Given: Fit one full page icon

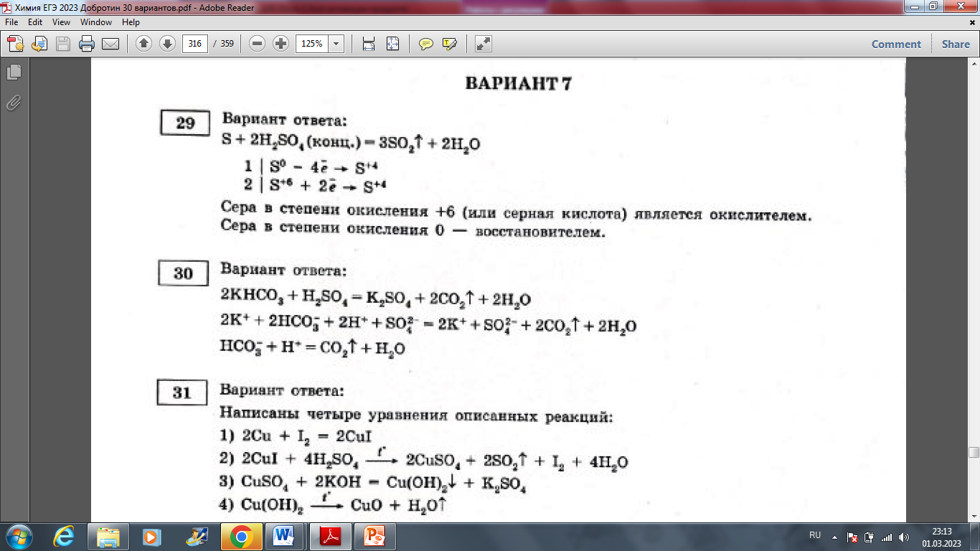Looking at the screenshot, I should [x=392, y=44].
